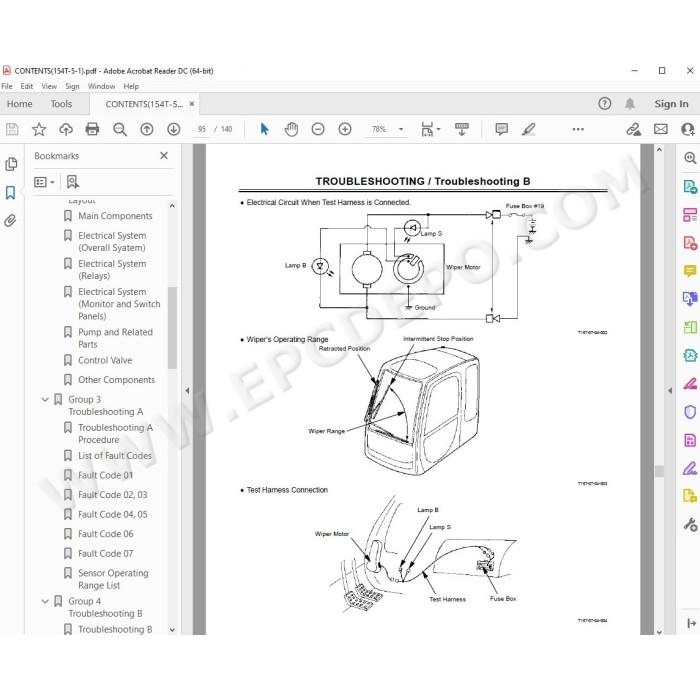Switch to the Tools tab

point(61,104)
